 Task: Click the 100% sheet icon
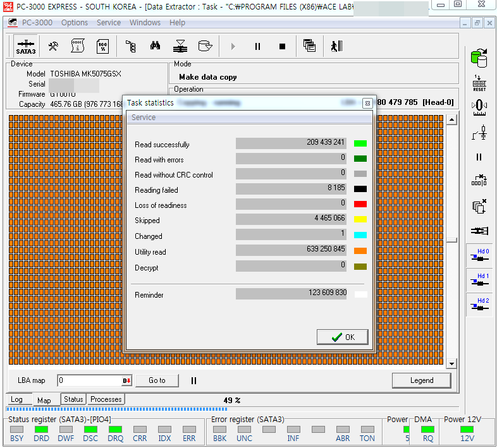102,47
